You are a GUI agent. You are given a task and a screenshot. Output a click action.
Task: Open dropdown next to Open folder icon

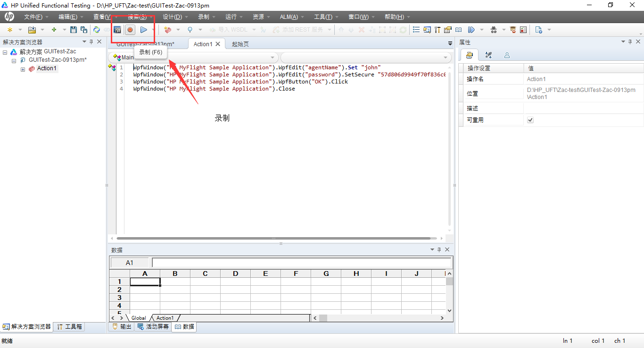pyautogui.click(x=42, y=30)
